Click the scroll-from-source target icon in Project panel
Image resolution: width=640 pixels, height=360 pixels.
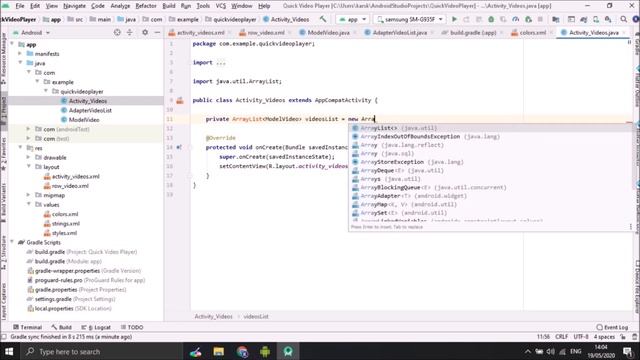click(x=117, y=32)
